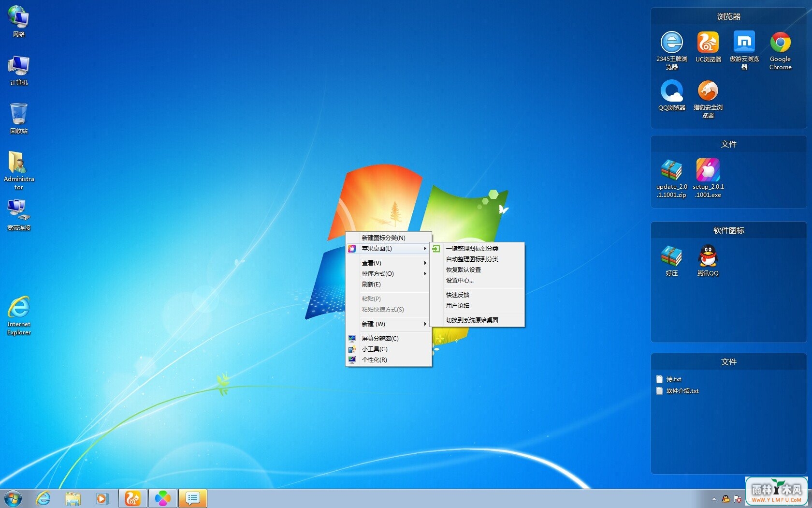Select the update_2.0.1.1001.zip file icon
Screen dimensions: 812x508
point(672,178)
